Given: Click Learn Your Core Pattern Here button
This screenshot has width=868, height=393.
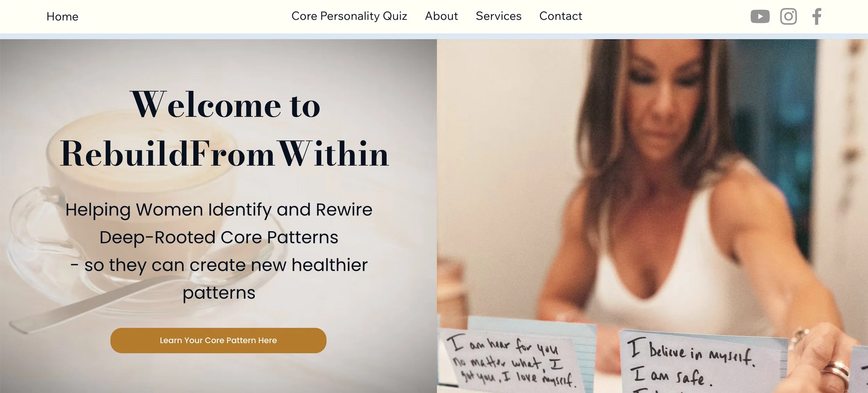Looking at the screenshot, I should point(218,340).
